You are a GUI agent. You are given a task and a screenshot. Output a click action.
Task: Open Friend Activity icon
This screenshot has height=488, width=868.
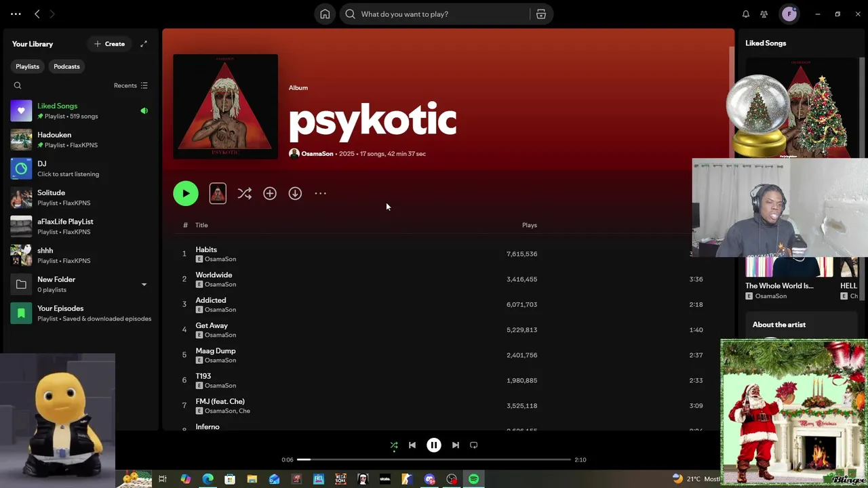click(764, 14)
